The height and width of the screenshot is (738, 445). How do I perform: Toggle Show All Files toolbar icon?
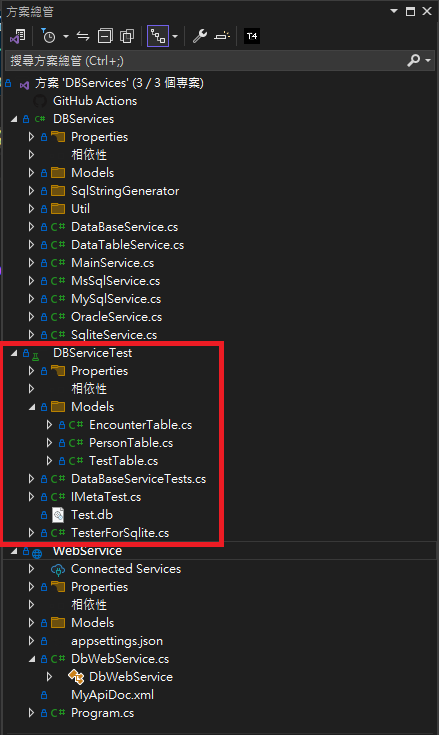click(x=127, y=36)
